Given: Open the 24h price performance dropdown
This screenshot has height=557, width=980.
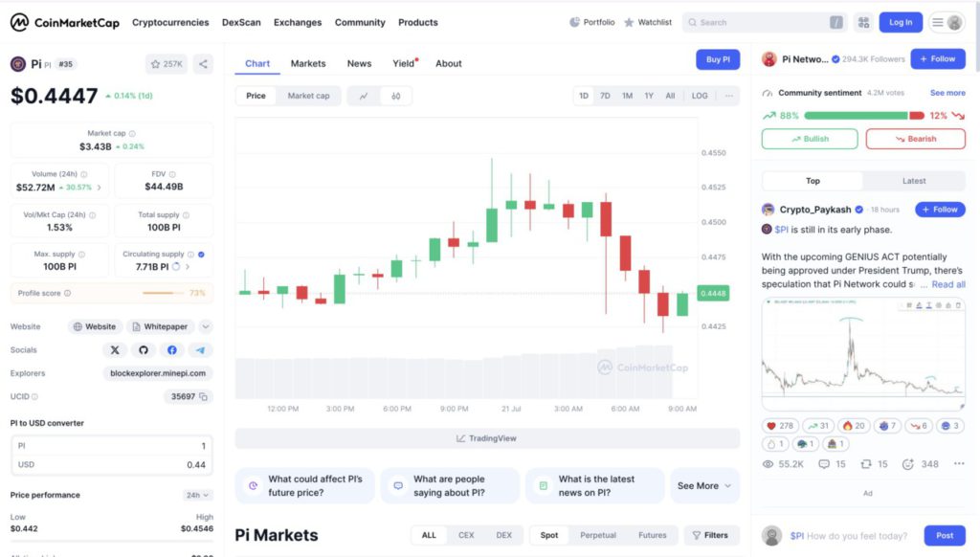Looking at the screenshot, I should tap(198, 495).
